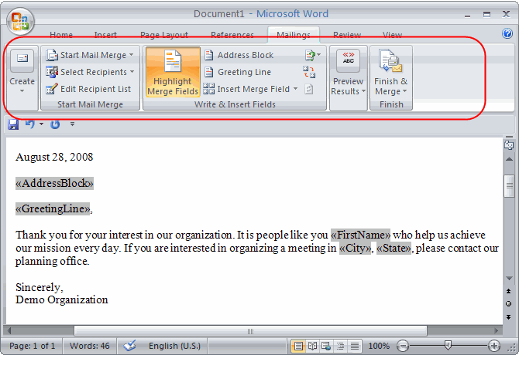Viewport: 528px width, 374px height.
Task: Click the Demo Organization signature text
Action: (x=62, y=300)
